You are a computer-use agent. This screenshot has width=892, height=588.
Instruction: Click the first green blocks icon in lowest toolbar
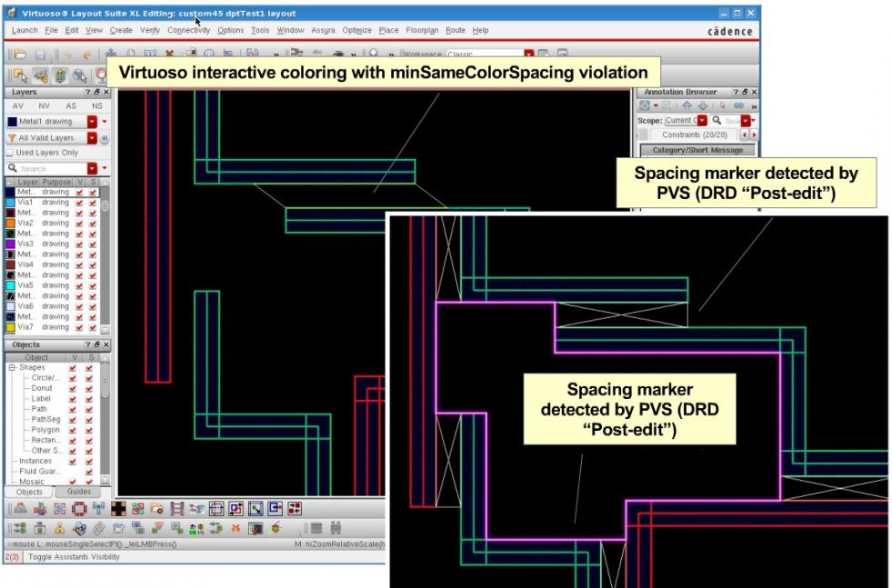point(20,528)
